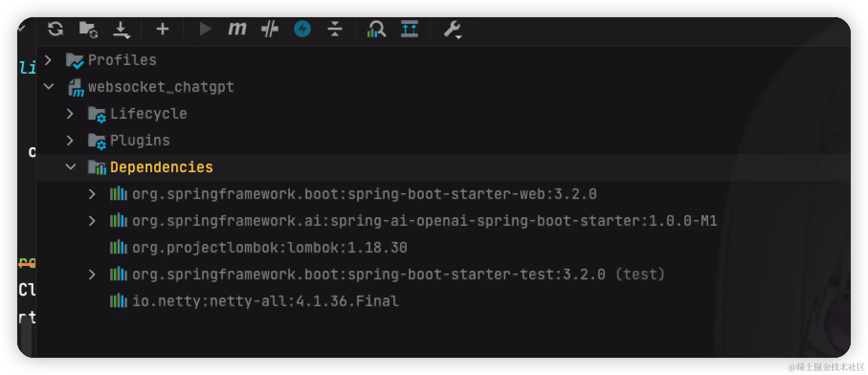Select org.projectlombok:lombok:1.18.30 entry

click(270, 247)
